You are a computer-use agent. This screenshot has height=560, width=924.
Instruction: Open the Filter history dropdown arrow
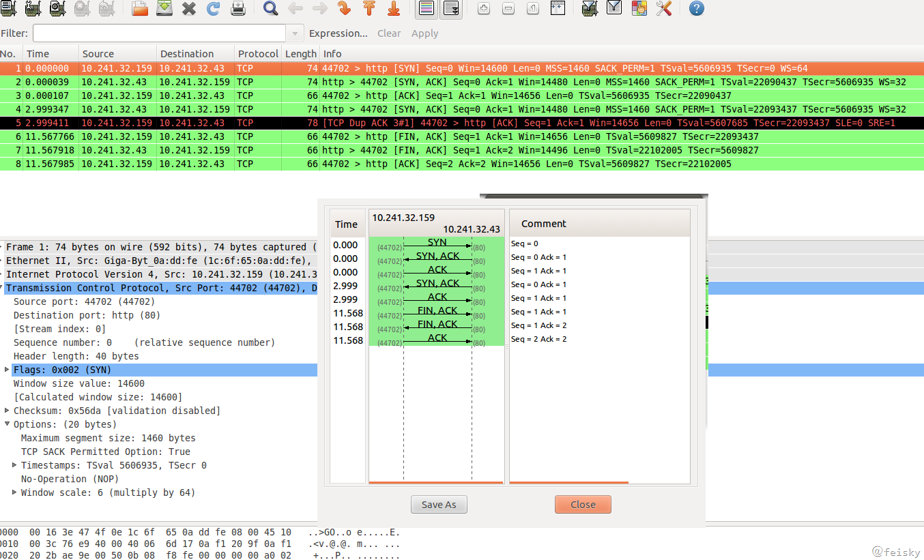(x=295, y=33)
